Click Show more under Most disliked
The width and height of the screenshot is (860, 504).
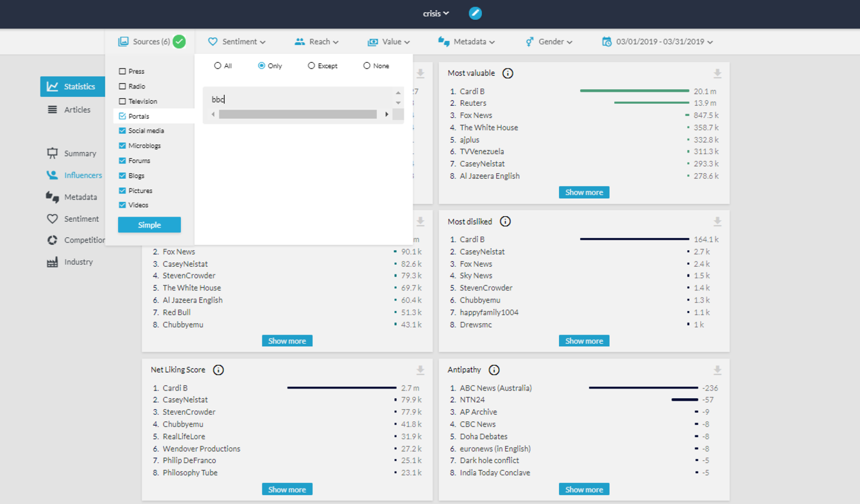(584, 340)
